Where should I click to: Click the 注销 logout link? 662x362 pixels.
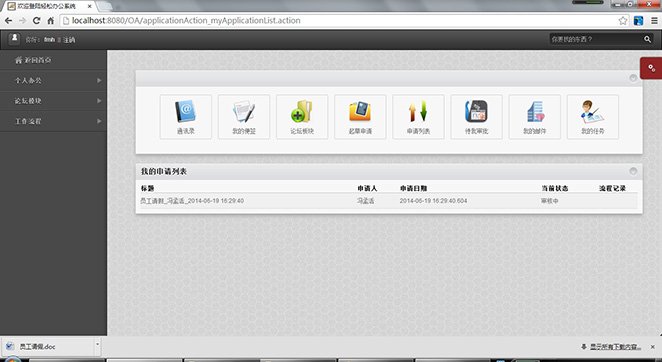(x=69, y=40)
